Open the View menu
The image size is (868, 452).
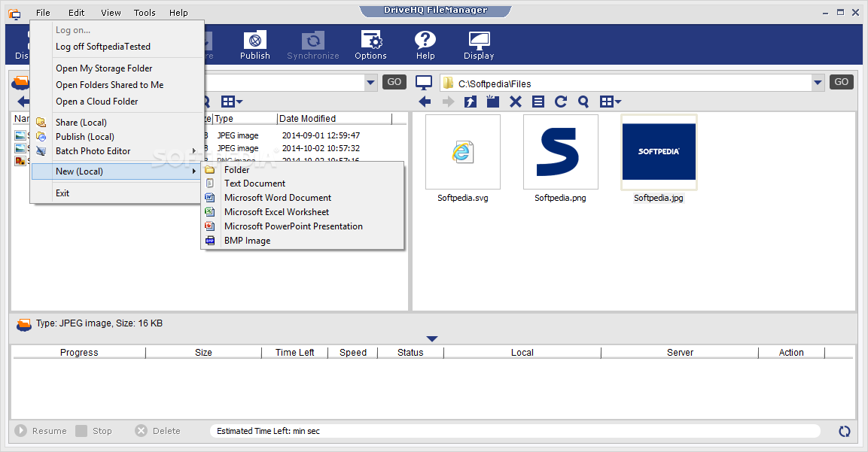click(111, 13)
